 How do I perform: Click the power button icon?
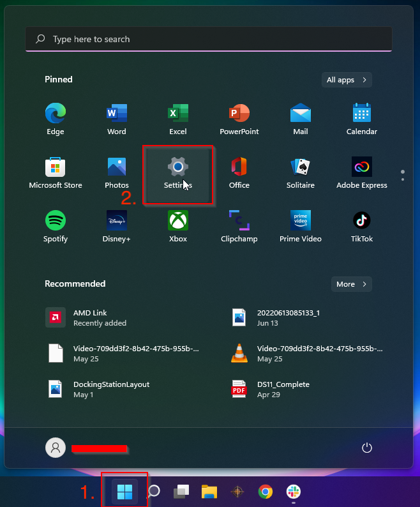[x=366, y=448]
